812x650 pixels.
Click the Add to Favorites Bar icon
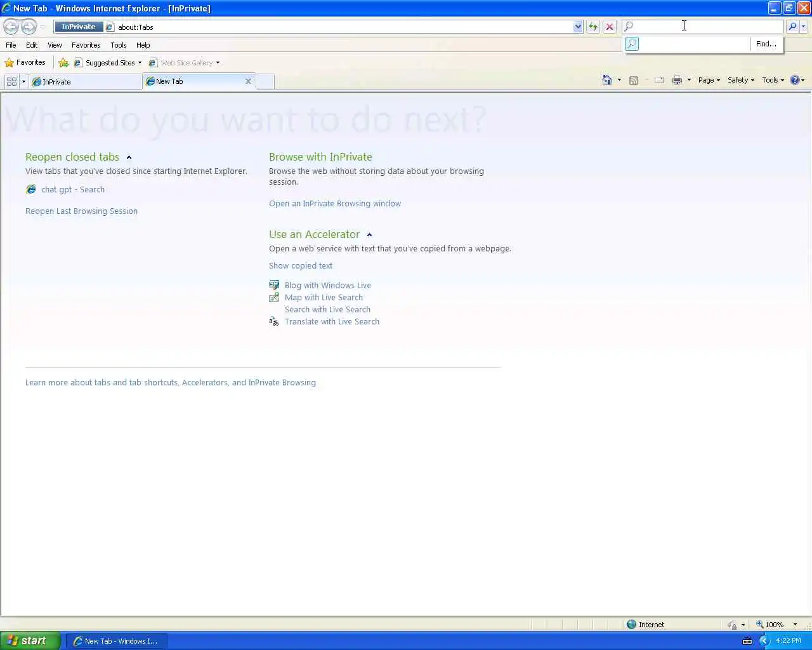point(63,62)
